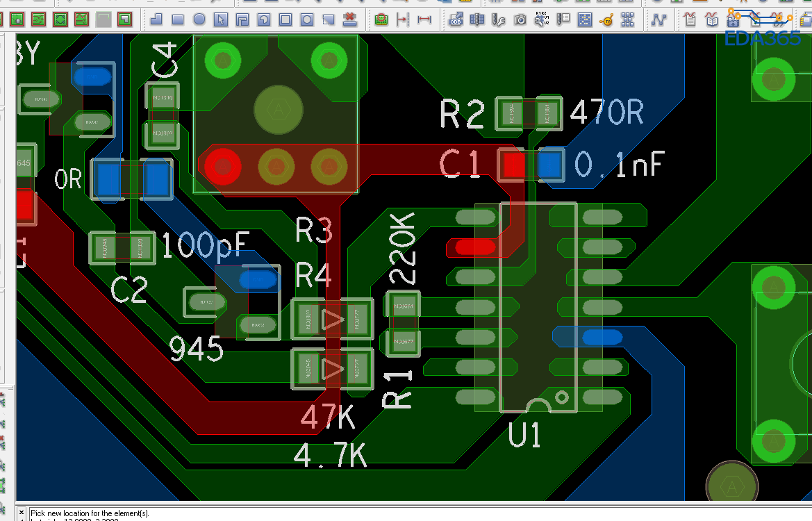Select the blue highlighted pin of U1
Screen dimensions: 812x521
pyautogui.click(x=602, y=338)
